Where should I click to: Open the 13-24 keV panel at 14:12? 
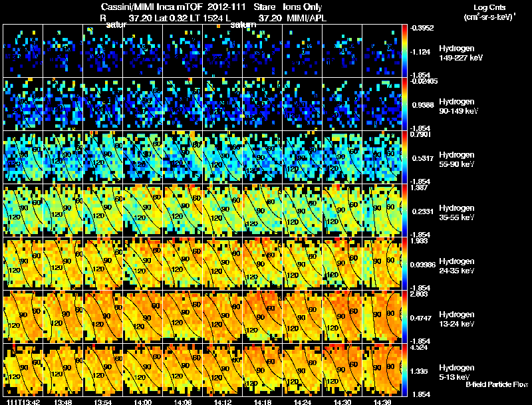tap(222, 317)
